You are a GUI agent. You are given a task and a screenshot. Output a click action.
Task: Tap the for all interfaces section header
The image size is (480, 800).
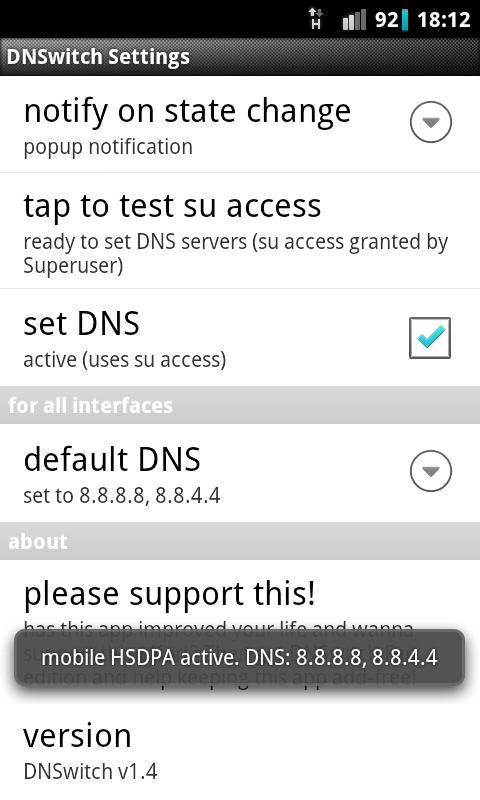(x=240, y=405)
